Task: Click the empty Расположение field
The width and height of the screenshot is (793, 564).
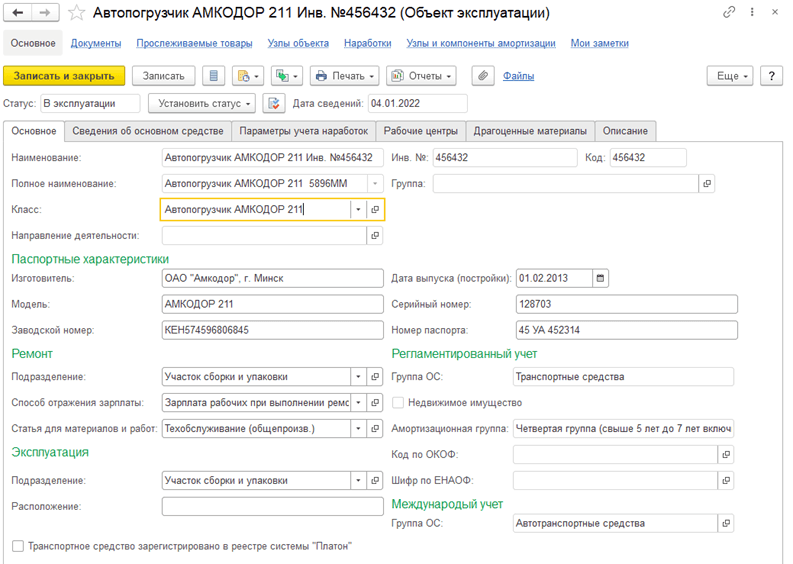Action: click(x=273, y=506)
